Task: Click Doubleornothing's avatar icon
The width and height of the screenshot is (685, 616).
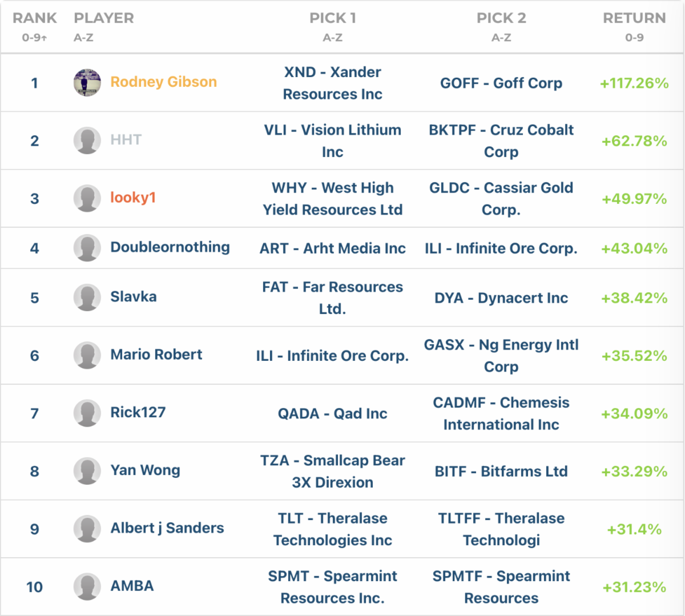Action: point(87,248)
